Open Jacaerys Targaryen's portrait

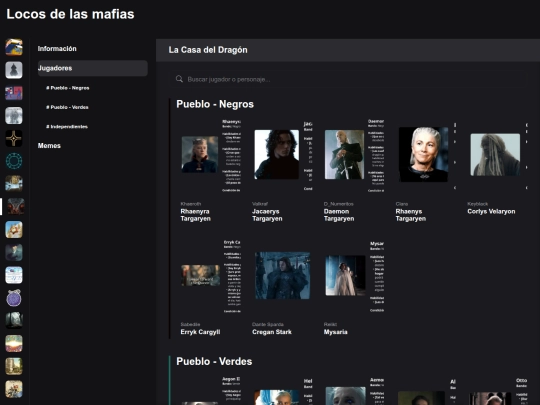277,154
